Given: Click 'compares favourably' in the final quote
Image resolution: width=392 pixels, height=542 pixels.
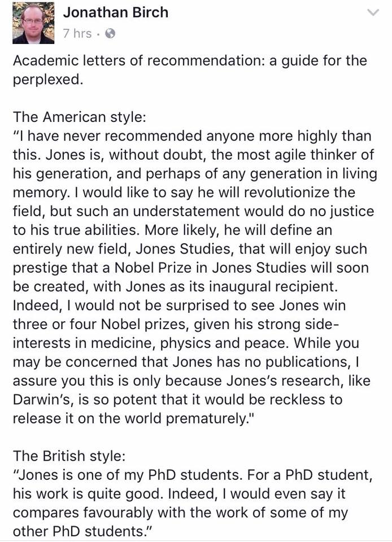Looking at the screenshot, I should (x=83, y=513).
